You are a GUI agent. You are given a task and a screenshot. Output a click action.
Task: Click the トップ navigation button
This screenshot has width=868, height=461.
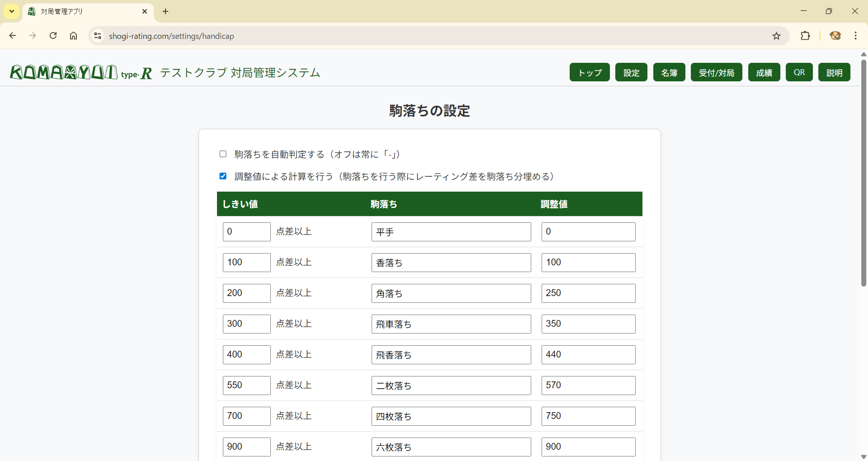click(x=590, y=72)
